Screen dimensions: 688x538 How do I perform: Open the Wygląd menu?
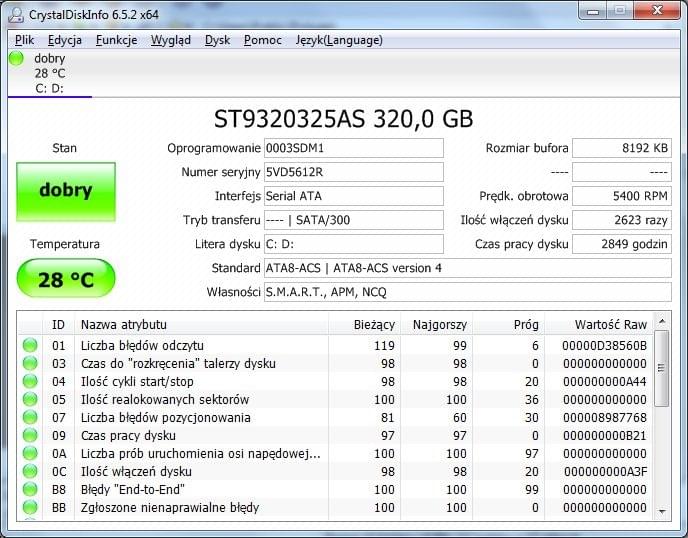(x=171, y=40)
